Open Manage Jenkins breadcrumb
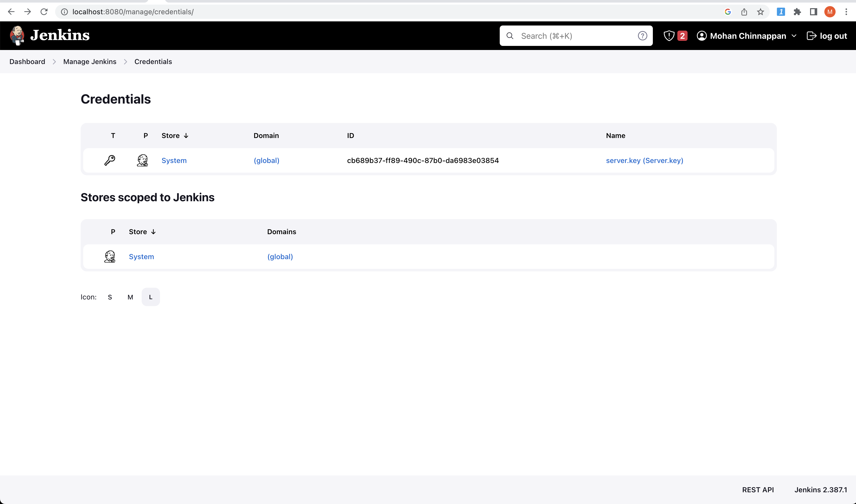 (x=90, y=61)
